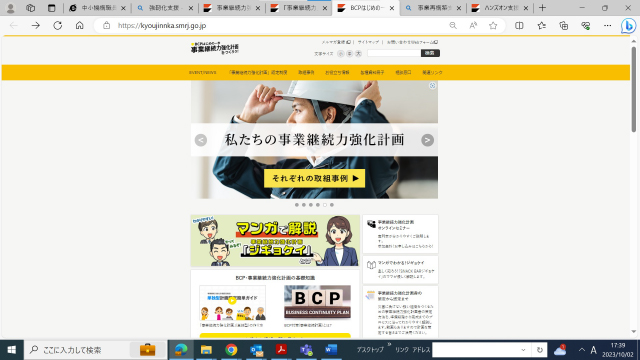Add this page to favorites star
This screenshot has width=640, height=360.
click(493, 25)
